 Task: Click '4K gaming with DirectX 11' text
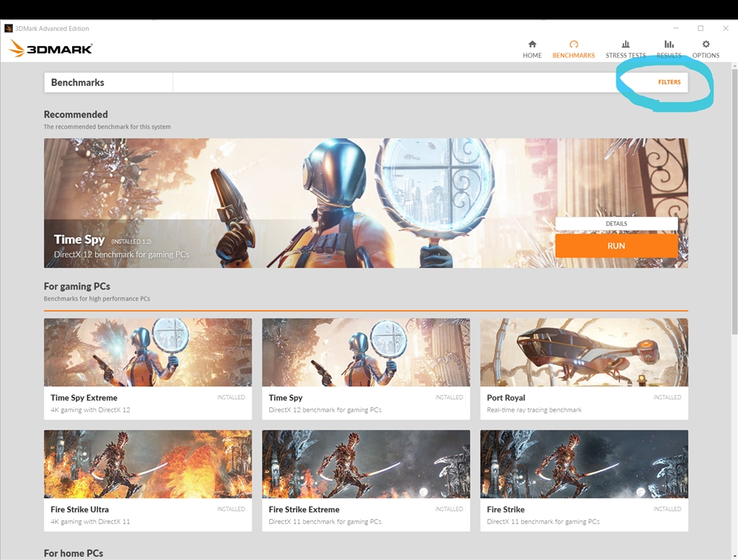pyautogui.click(x=90, y=521)
